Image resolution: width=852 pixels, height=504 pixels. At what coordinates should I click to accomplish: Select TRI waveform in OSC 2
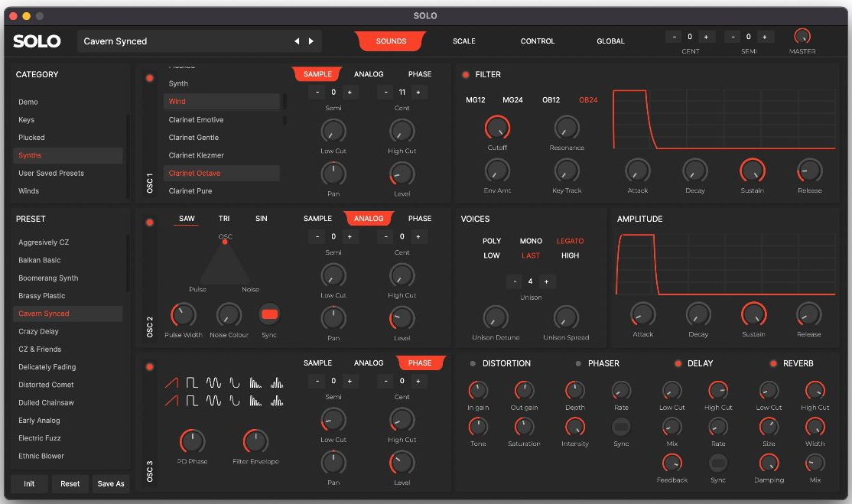point(224,218)
